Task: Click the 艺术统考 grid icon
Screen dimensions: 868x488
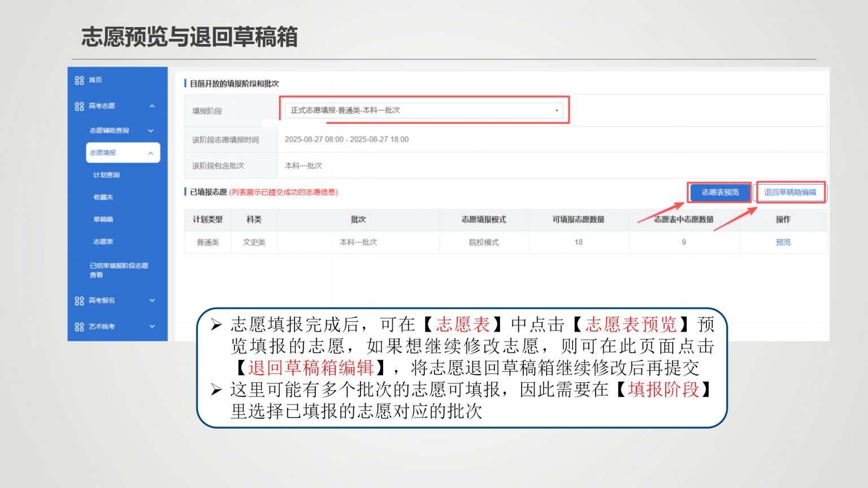Action: [x=79, y=326]
